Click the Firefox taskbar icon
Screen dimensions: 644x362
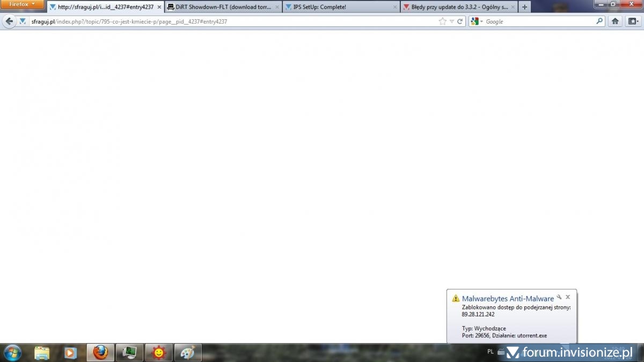(x=100, y=352)
